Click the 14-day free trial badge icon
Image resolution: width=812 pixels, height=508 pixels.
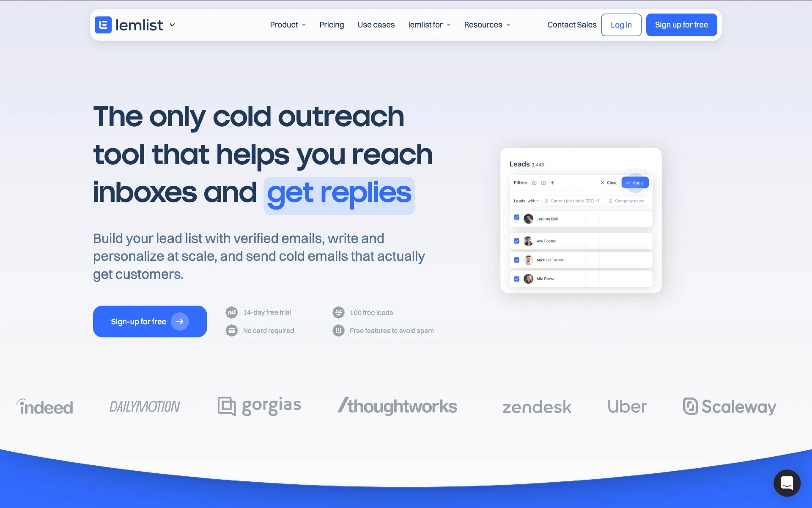point(232,312)
